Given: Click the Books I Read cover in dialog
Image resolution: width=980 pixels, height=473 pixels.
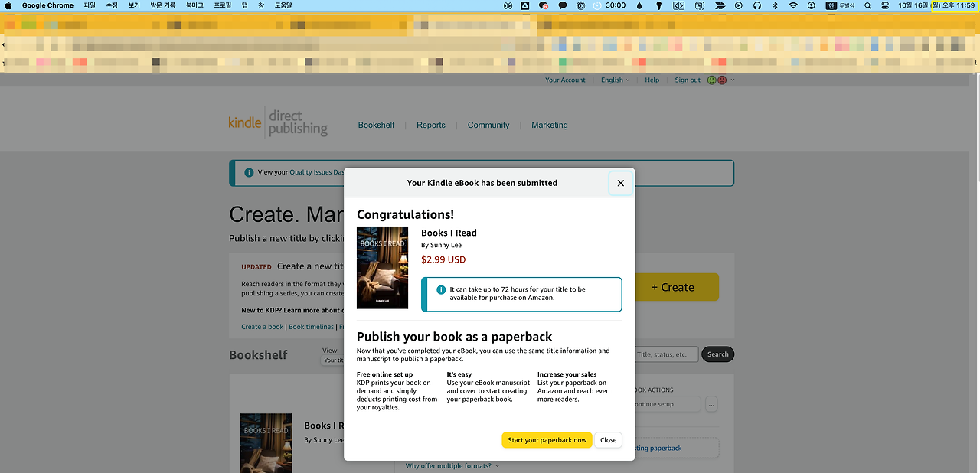Looking at the screenshot, I should point(382,267).
